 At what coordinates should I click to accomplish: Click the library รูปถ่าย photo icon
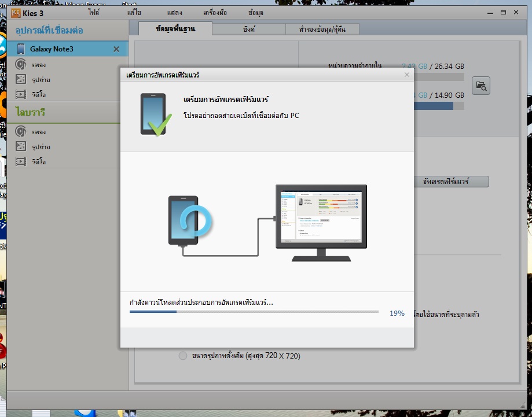click(21, 146)
